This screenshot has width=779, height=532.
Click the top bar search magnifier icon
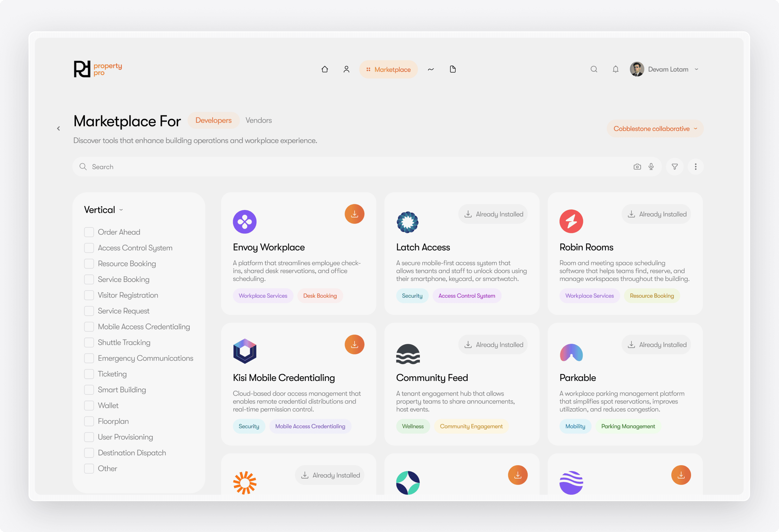[x=594, y=69]
